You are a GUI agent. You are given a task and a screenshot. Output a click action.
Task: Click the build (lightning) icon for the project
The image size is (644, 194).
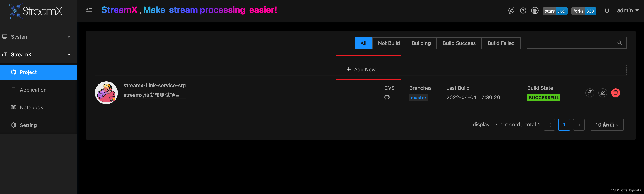tap(590, 93)
